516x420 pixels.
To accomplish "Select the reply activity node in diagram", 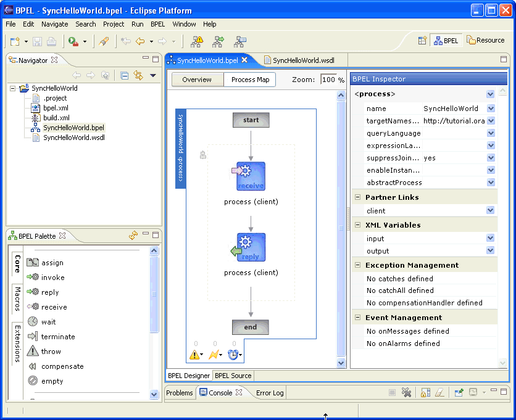I will (x=250, y=247).
